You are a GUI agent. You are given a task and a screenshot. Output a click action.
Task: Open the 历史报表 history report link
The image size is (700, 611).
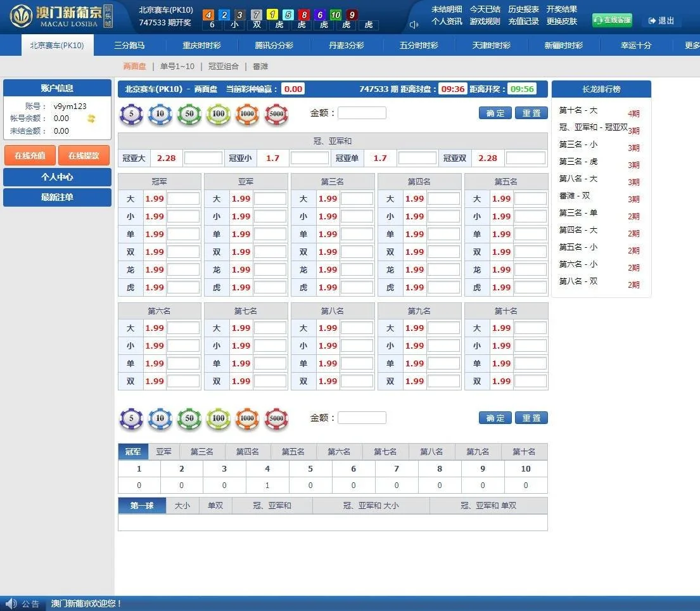(x=523, y=10)
